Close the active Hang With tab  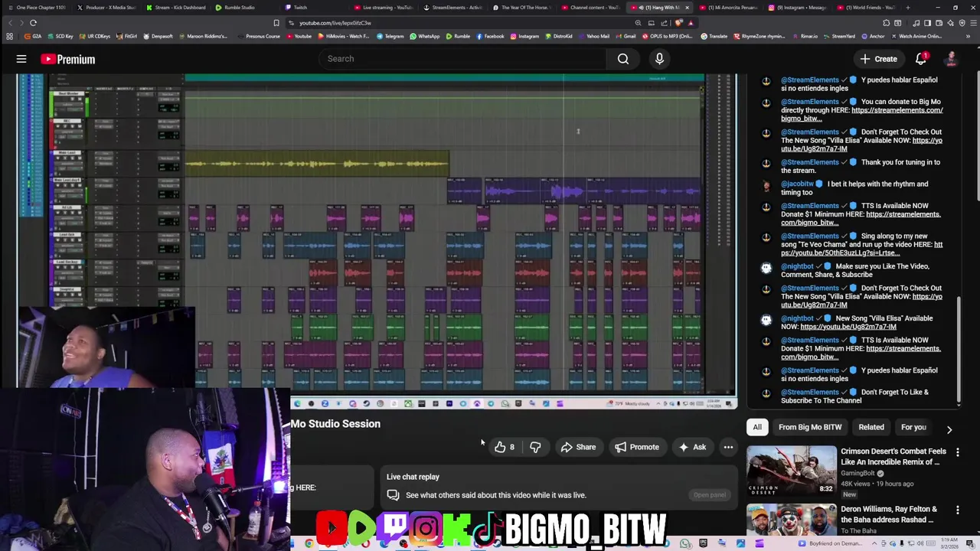click(x=687, y=8)
